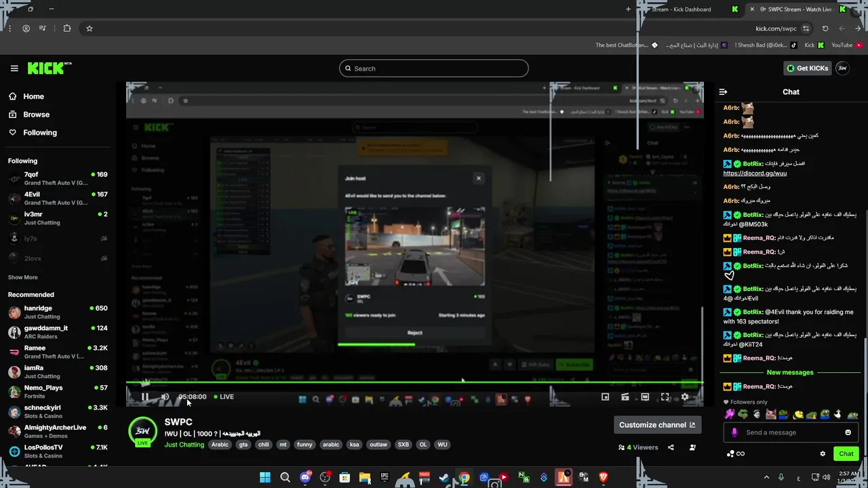The width and height of the screenshot is (868, 488).
Task: Mute the stream volume
Action: (165, 397)
